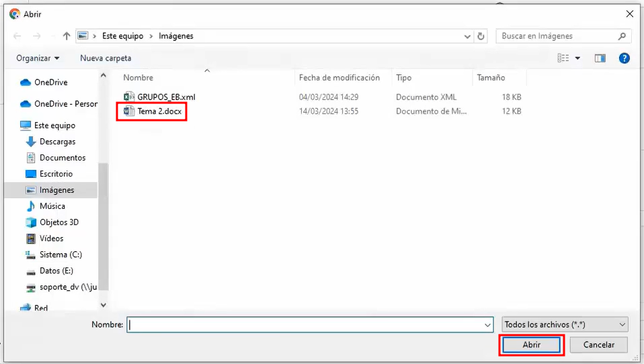
Task: Select Sistema (C:) drive in sidebar
Action: (61, 255)
